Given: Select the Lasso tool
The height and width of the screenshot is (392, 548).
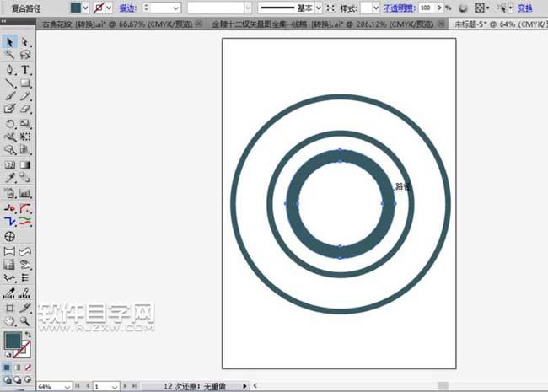Looking at the screenshot, I should pyautogui.click(x=25, y=56).
